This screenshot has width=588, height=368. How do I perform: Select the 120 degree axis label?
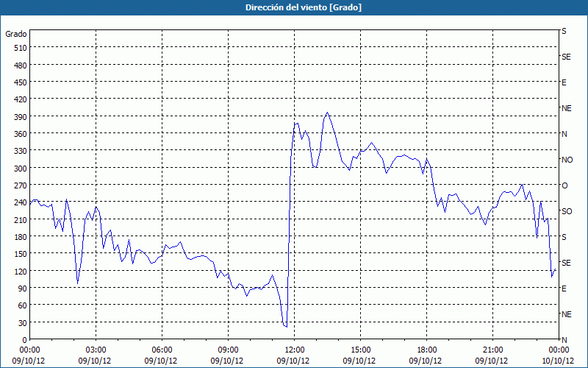[x=21, y=272]
